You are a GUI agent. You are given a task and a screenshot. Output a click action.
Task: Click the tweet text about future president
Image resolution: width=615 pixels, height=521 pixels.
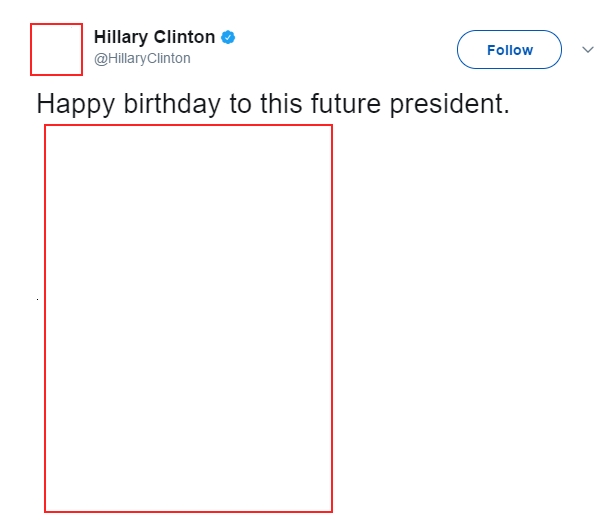pos(273,104)
